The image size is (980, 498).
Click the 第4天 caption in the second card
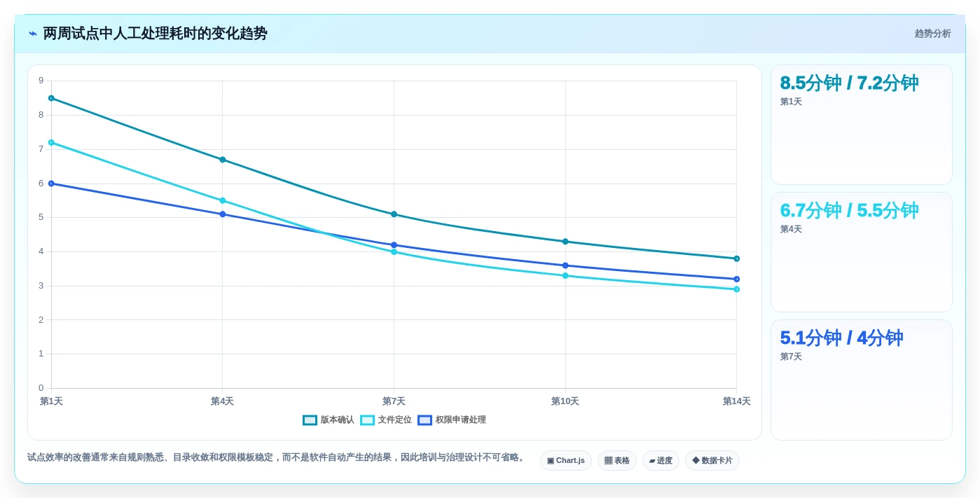(791, 229)
